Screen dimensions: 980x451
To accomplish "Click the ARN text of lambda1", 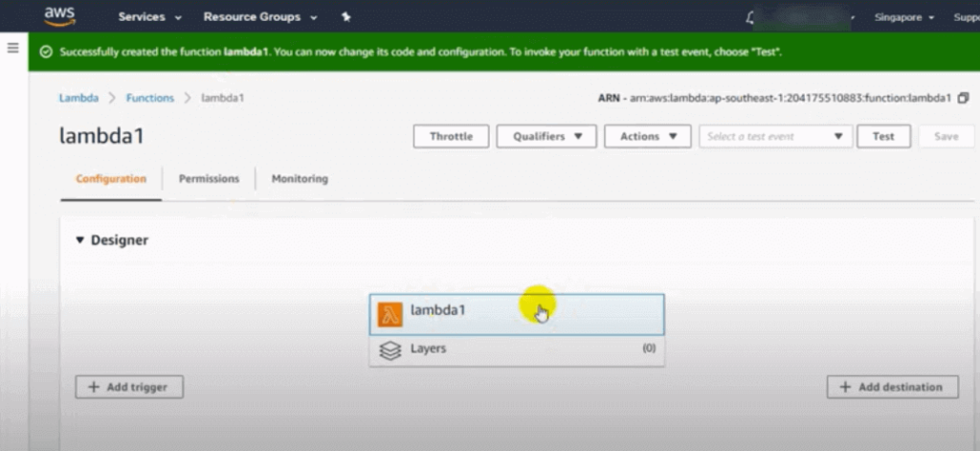I will (x=774, y=99).
